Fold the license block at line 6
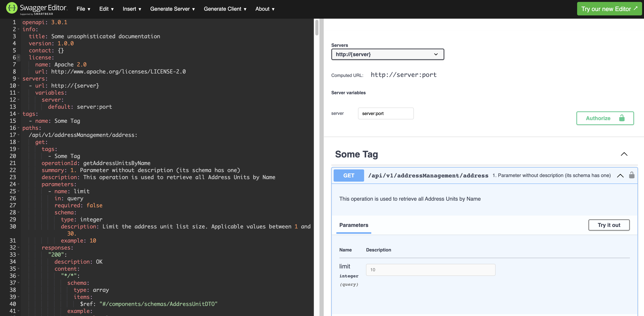Viewport: 644px width, 316px height. (x=18, y=57)
